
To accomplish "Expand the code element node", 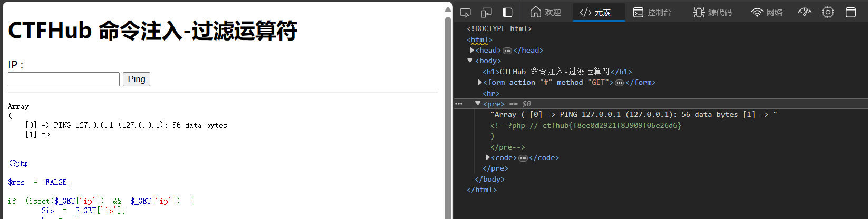I will click(x=488, y=157).
